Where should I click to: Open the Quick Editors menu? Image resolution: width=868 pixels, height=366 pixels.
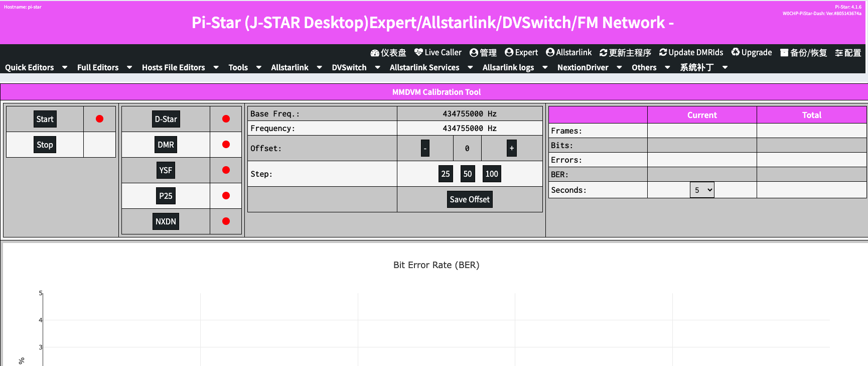pos(30,67)
